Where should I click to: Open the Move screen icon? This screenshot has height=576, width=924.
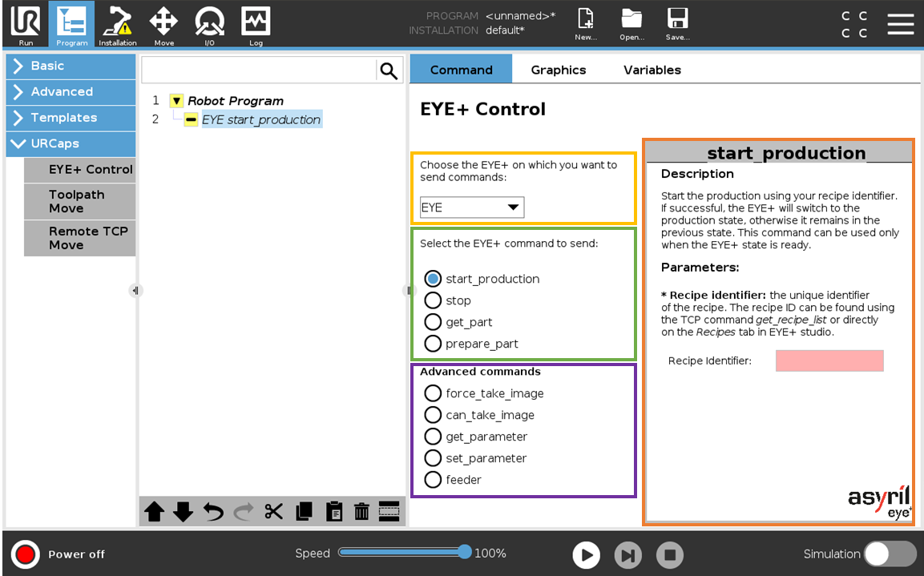pos(163,26)
